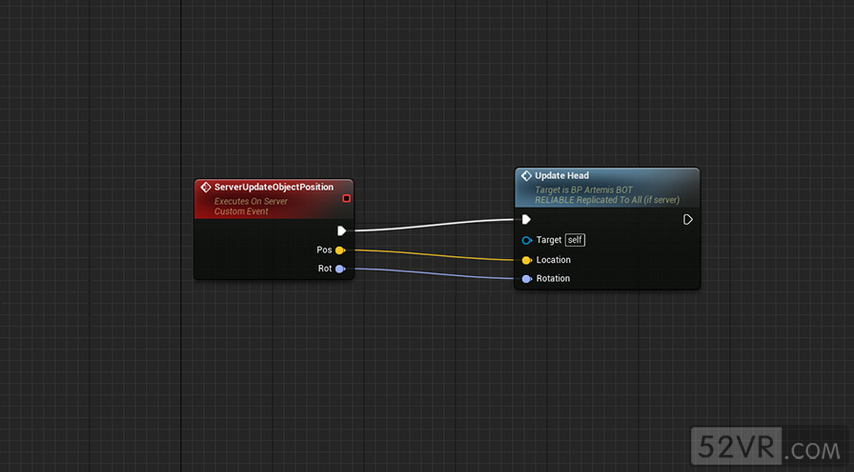Click the Update Head function icon
The height and width of the screenshot is (472, 854).
526,176
